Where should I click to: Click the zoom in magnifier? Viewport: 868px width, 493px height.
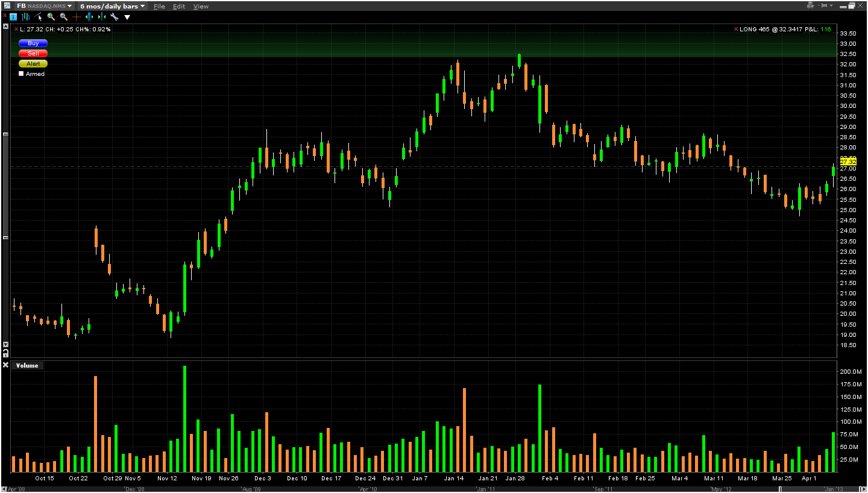coord(51,17)
